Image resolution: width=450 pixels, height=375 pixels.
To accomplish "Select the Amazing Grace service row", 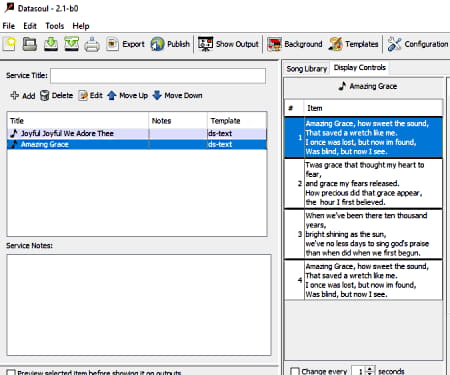I will [137, 144].
